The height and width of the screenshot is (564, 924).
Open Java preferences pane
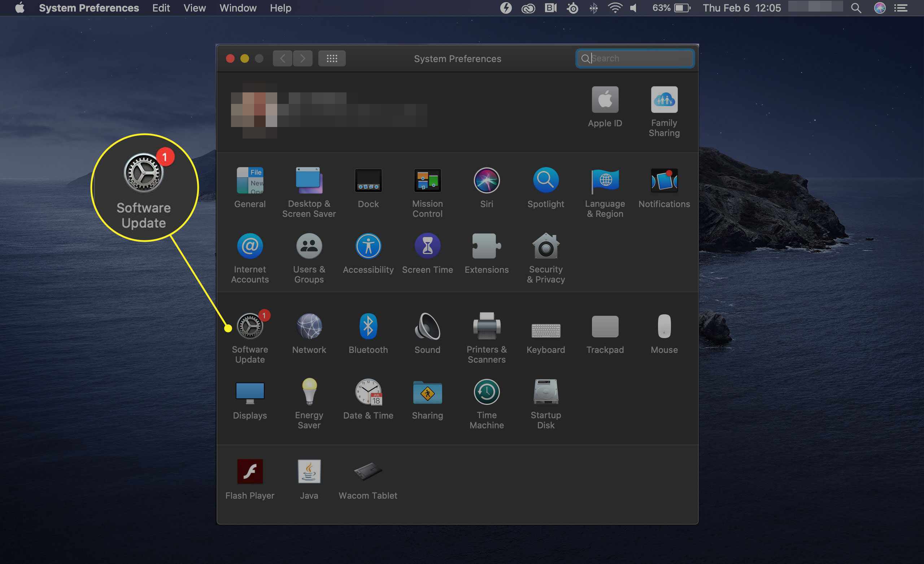[x=309, y=471]
